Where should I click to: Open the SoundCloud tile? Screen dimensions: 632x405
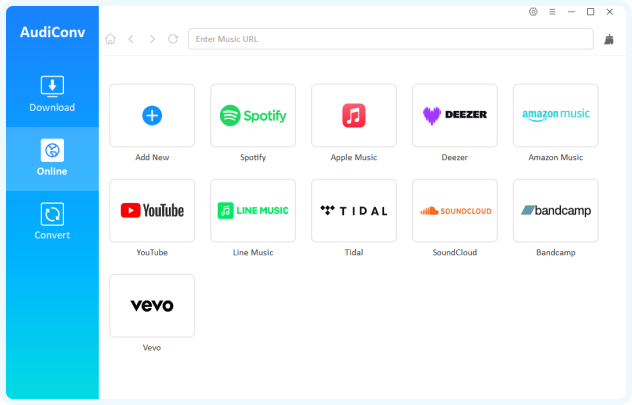[455, 211]
